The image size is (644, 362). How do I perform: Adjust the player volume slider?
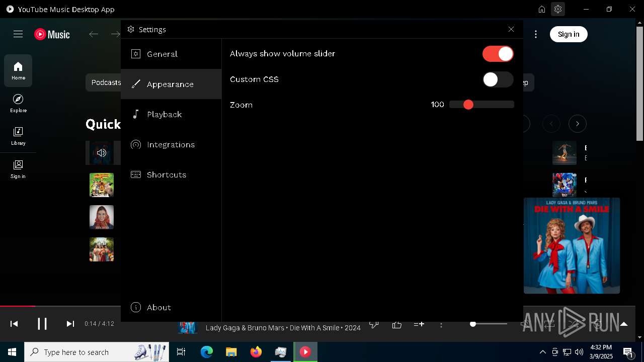489,324
